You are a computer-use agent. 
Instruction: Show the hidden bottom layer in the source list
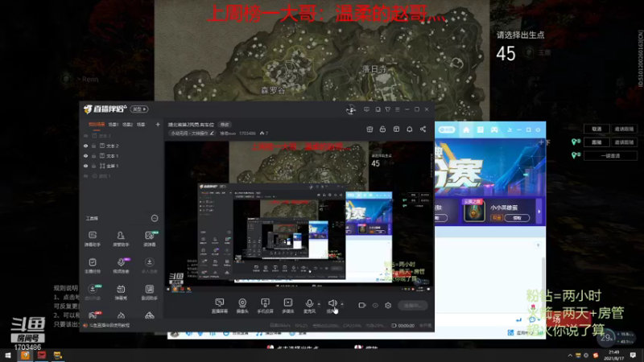(85, 176)
